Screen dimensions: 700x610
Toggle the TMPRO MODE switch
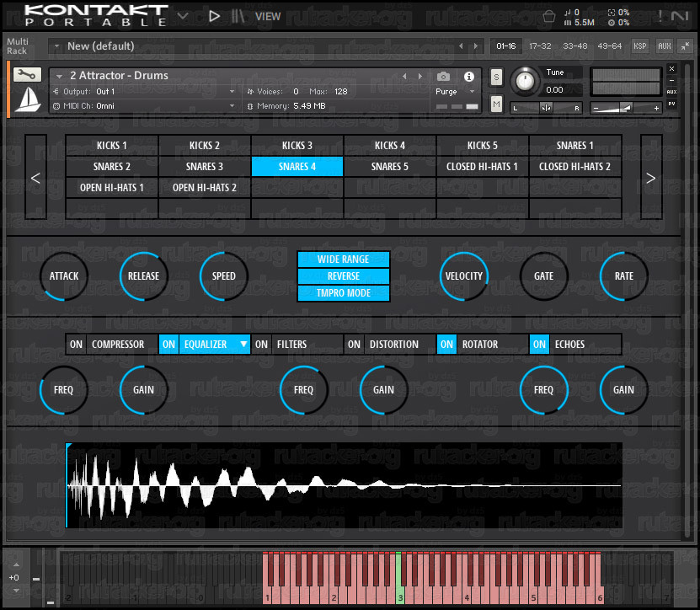344,293
